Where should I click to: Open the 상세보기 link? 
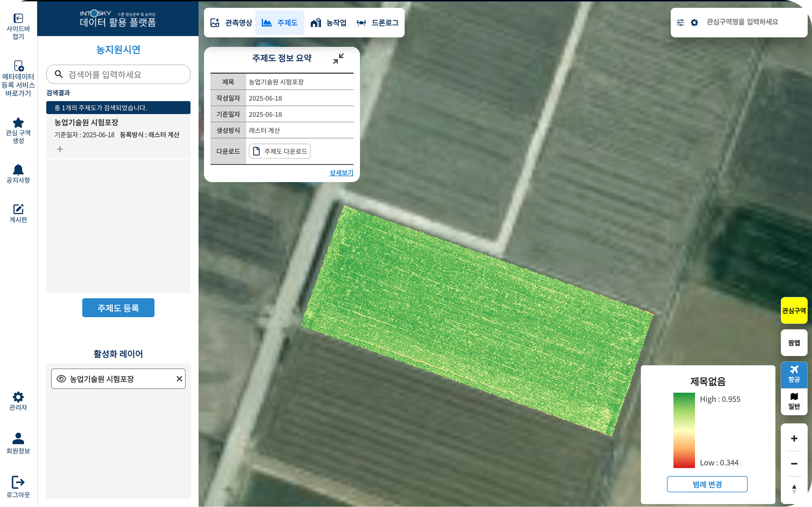pos(341,173)
